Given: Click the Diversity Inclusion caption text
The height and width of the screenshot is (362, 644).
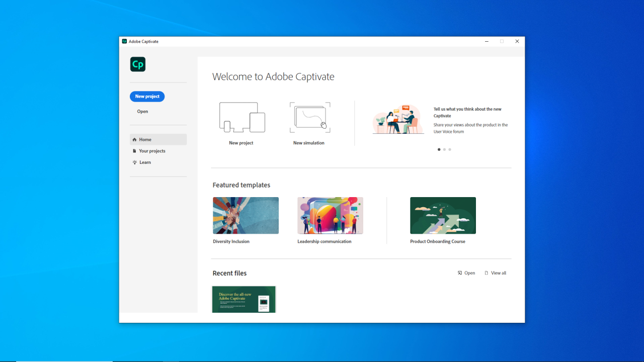Looking at the screenshot, I should click(x=231, y=242).
